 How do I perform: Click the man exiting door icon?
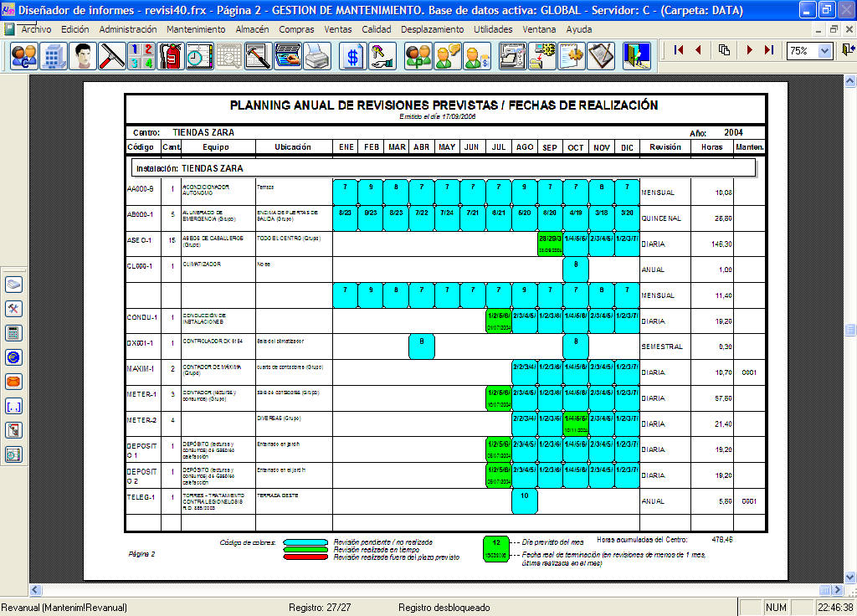tap(637, 56)
